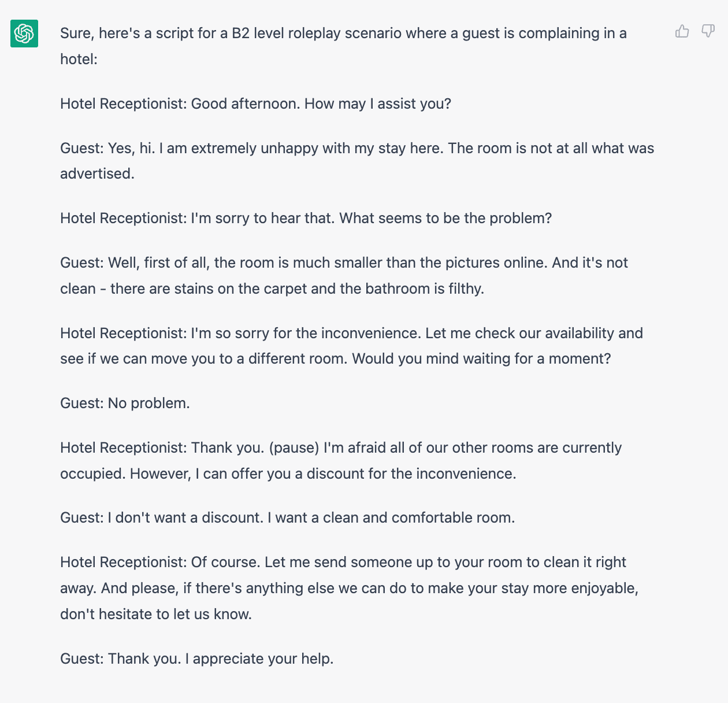
Task: Click 'don't hesitate to let us know.' line
Action: tap(156, 614)
